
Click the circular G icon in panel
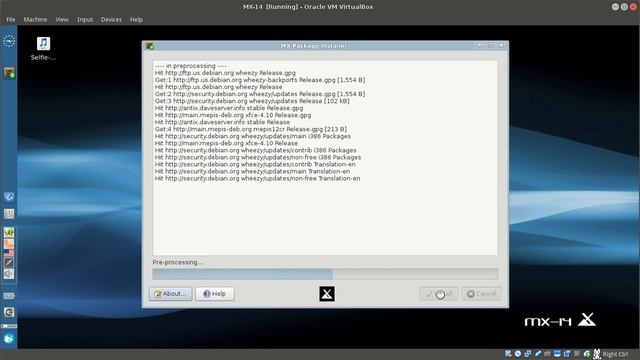point(9,313)
